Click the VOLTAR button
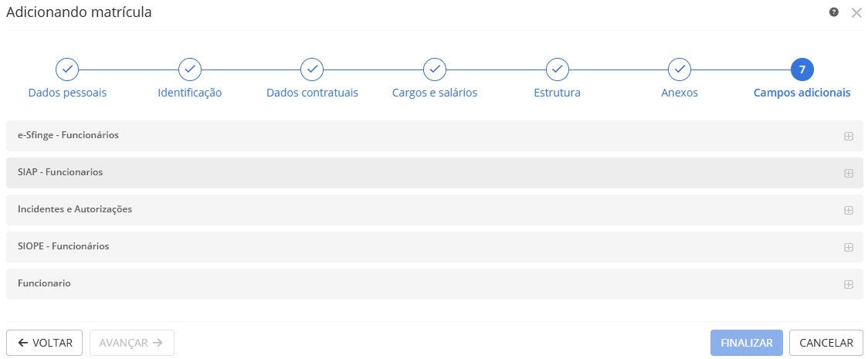 click(46, 343)
